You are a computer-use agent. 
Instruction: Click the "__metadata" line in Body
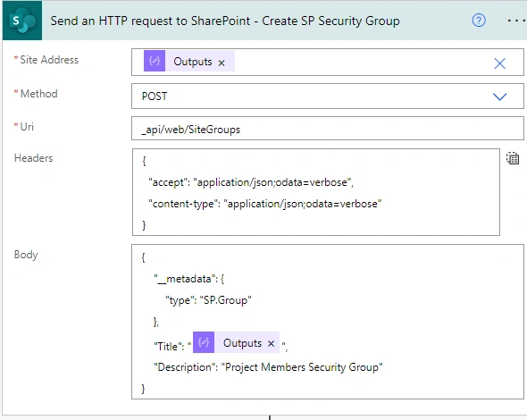(188, 279)
